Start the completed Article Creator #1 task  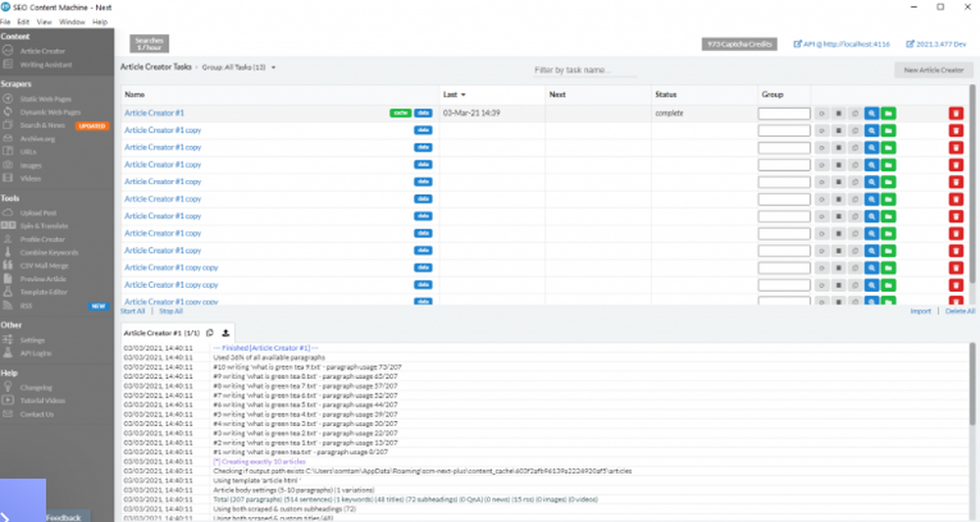(822, 114)
